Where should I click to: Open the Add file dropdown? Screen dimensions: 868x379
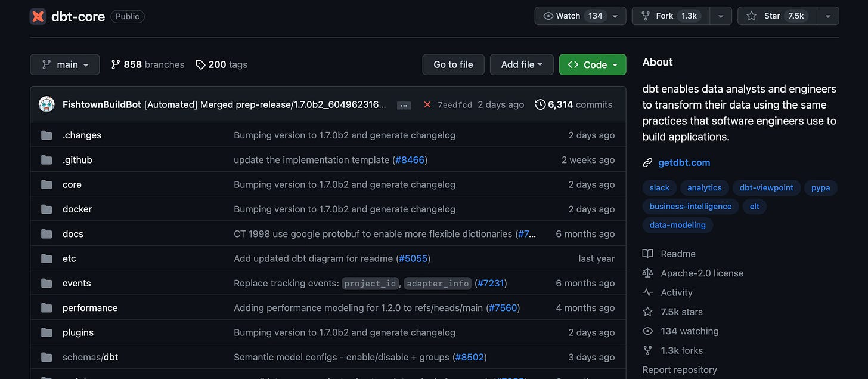click(x=522, y=64)
